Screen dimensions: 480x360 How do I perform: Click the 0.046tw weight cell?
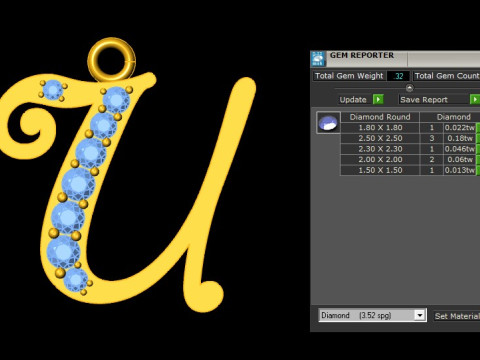pos(460,149)
